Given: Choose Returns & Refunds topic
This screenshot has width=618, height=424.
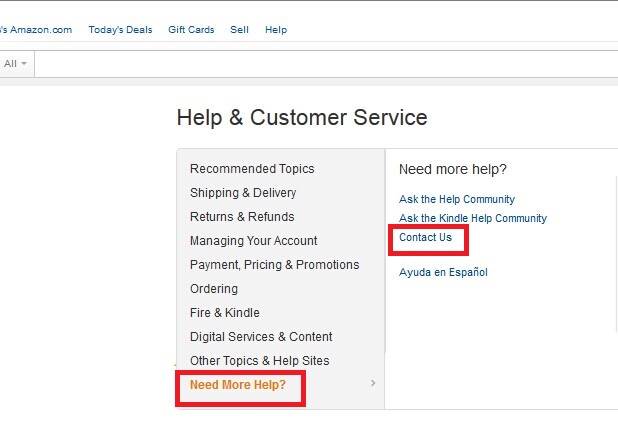Looking at the screenshot, I should point(242,217).
